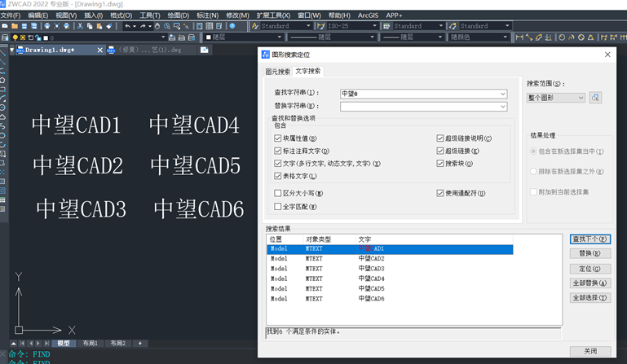Image resolution: width=627 pixels, height=364 pixels.
Task: Click the Open folder icon
Action: [x=15, y=26]
